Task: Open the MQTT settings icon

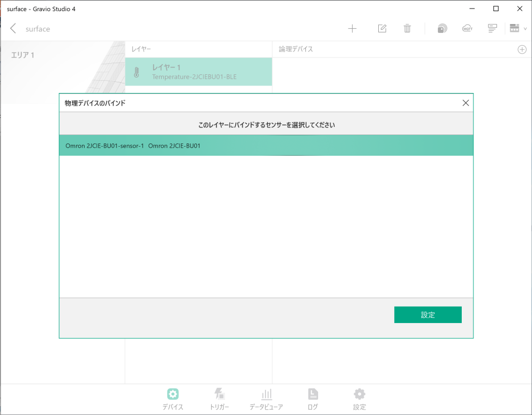Action: coord(467,29)
